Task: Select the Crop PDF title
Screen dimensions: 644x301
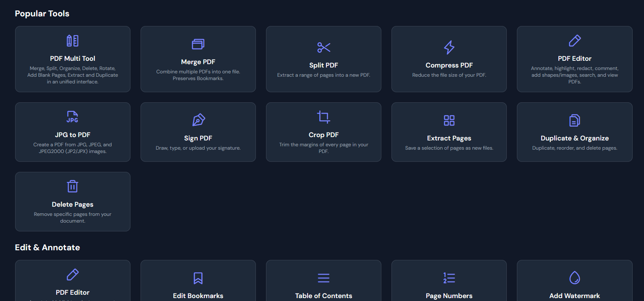Action: (x=323, y=135)
